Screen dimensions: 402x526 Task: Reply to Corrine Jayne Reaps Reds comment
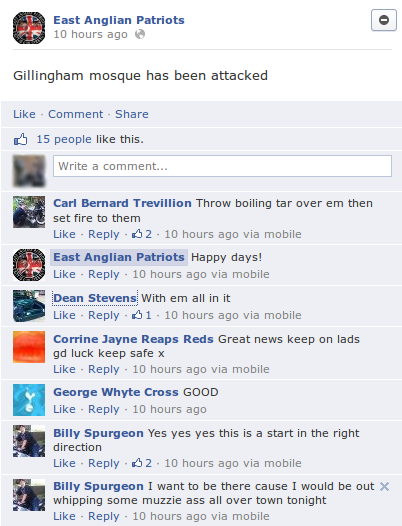[103, 369]
